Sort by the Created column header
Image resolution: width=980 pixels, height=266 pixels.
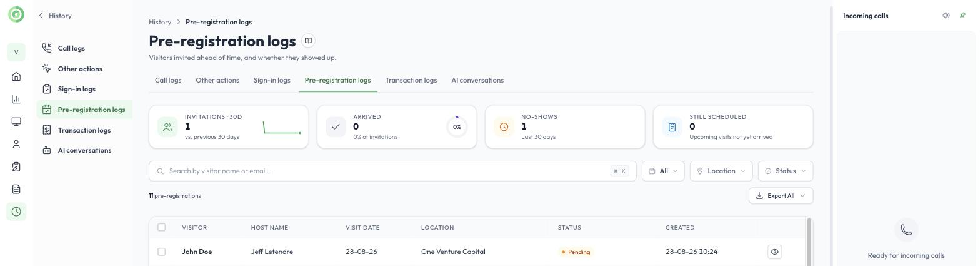[x=680, y=227]
